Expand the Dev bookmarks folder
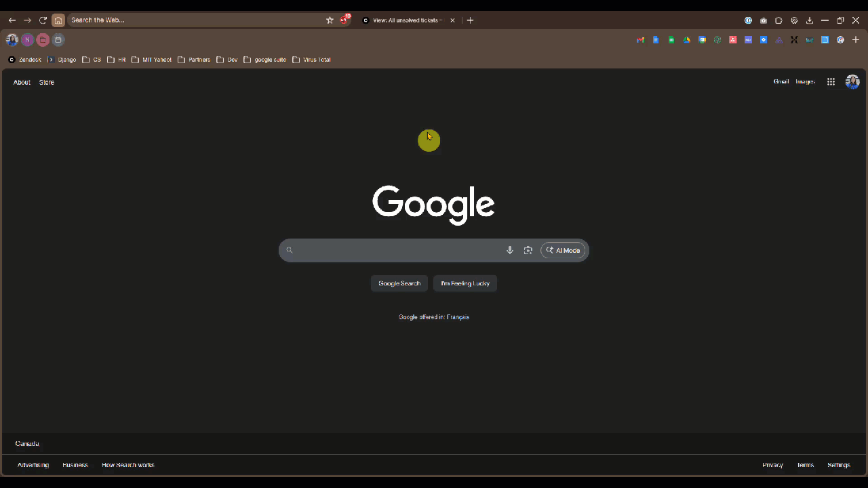868x488 pixels. pyautogui.click(x=227, y=60)
